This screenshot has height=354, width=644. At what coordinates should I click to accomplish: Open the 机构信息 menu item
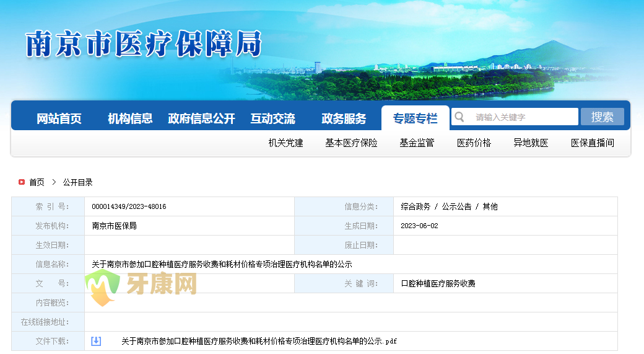pos(130,118)
